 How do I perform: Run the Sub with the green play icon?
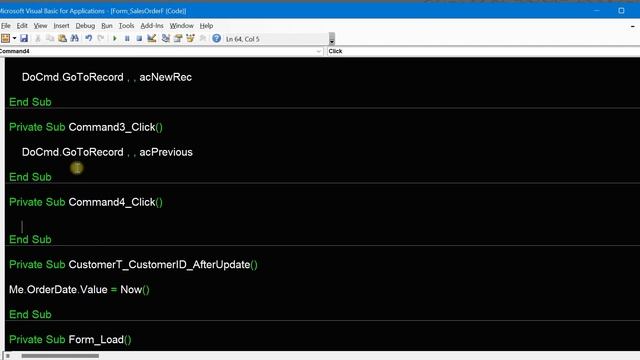pyautogui.click(x=115, y=38)
